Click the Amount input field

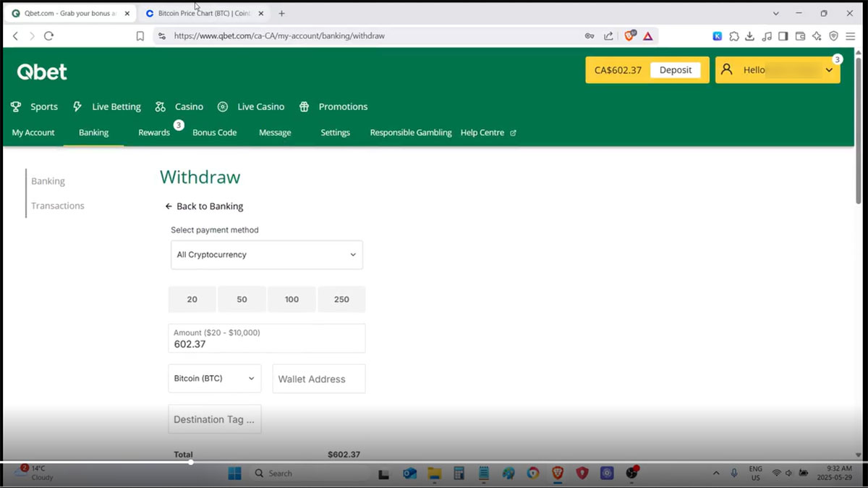tap(267, 338)
